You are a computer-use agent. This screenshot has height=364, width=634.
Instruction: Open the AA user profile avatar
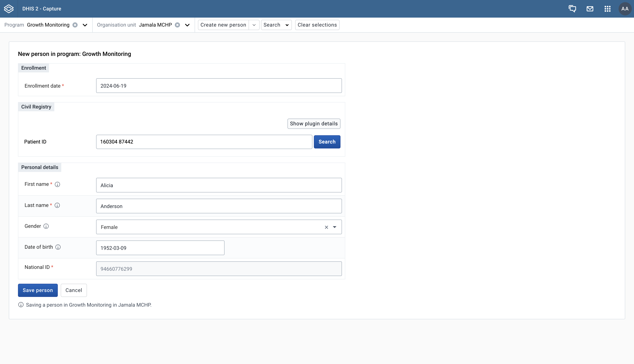click(x=625, y=8)
